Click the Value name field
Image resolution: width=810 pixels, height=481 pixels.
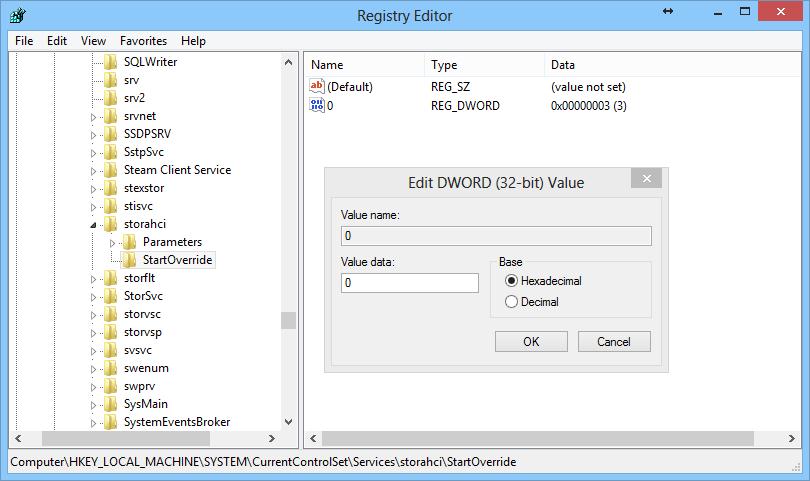[496, 236]
